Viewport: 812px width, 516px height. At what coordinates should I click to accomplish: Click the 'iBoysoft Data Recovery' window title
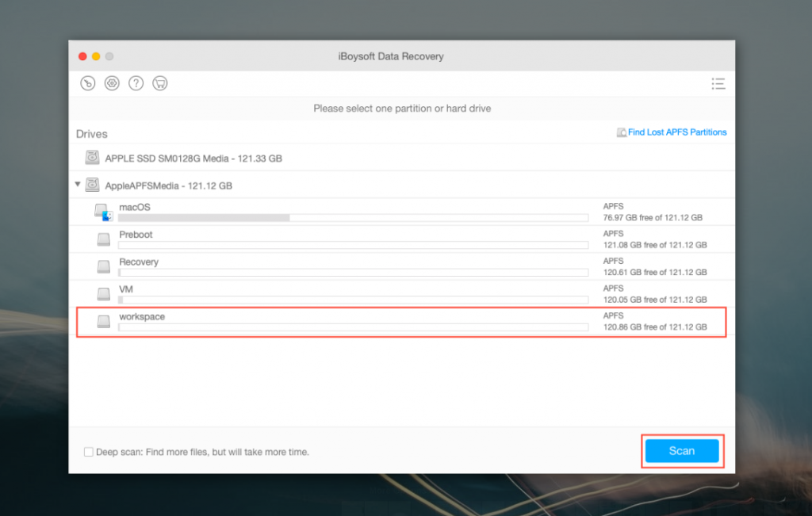[x=391, y=56]
